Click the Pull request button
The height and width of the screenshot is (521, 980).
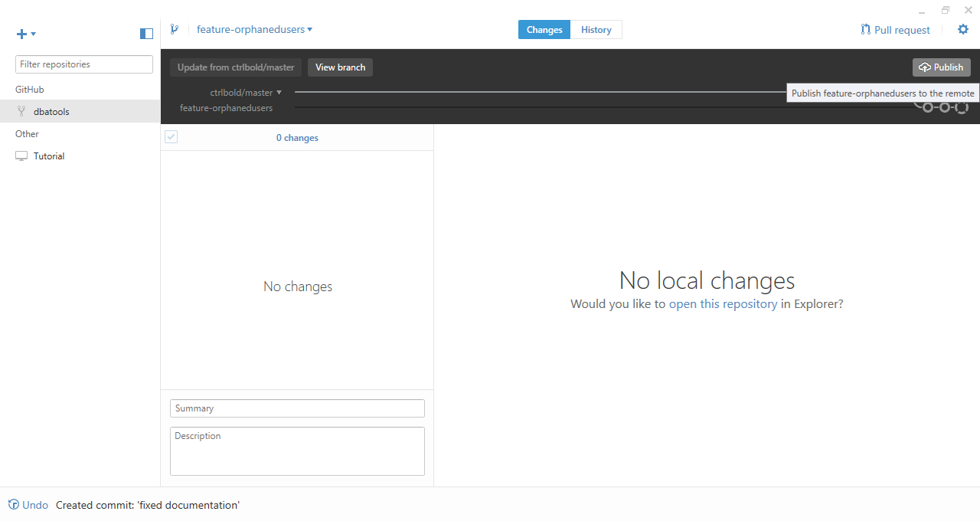(895, 30)
